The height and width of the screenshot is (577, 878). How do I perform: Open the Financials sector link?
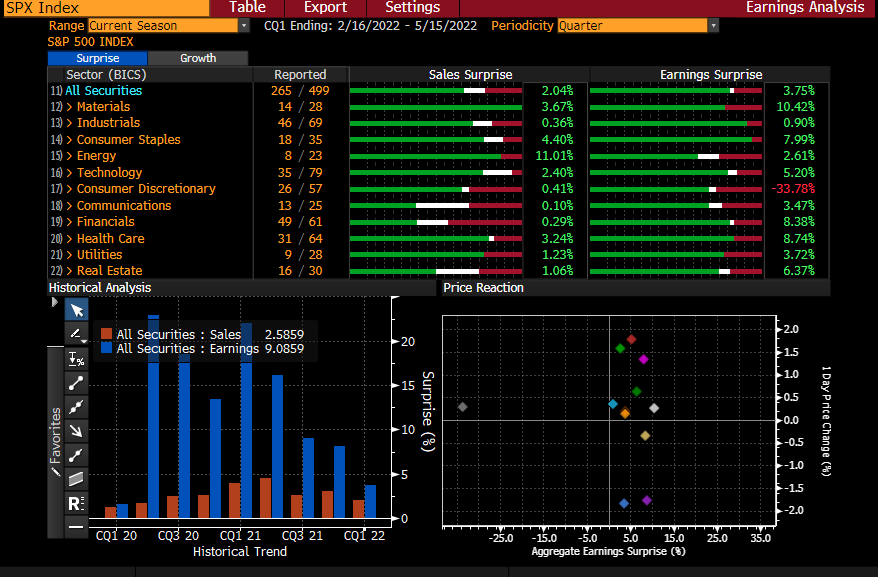[x=105, y=222]
